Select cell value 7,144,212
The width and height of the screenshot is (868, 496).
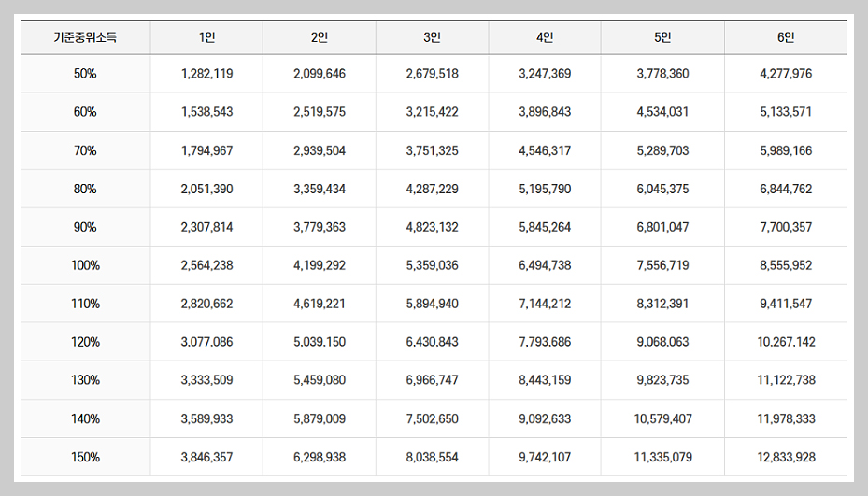tap(545, 304)
